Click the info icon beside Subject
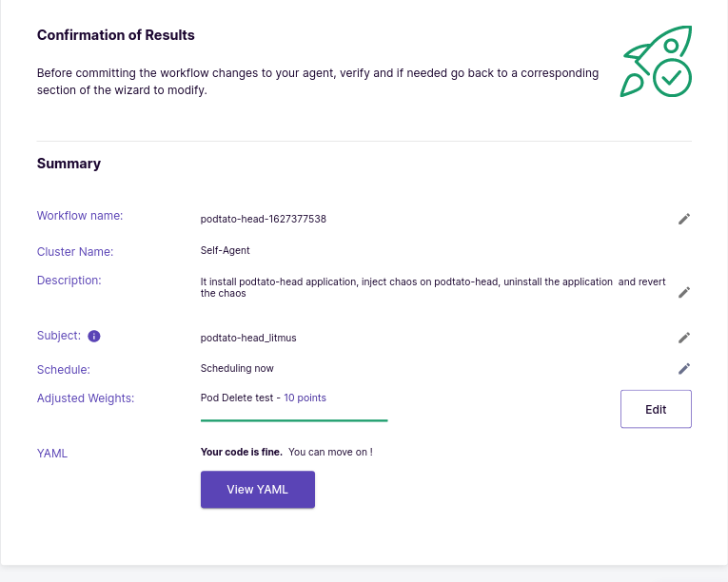Image resolution: width=728 pixels, height=582 pixels. [94, 336]
